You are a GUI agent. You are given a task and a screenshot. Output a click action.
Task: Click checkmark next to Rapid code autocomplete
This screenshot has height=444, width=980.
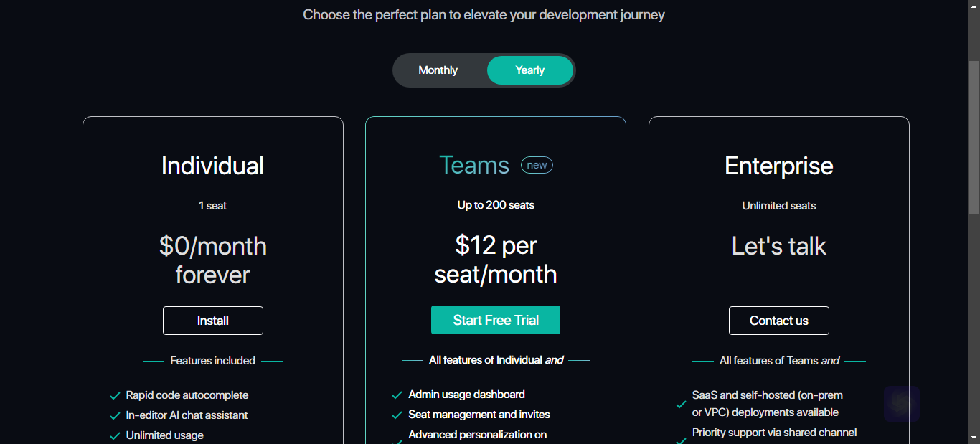pos(115,395)
